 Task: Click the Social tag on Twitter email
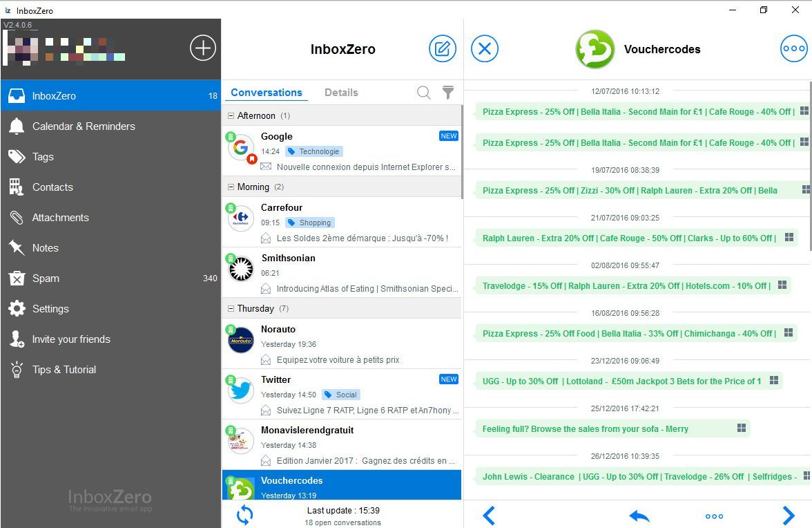click(x=341, y=395)
